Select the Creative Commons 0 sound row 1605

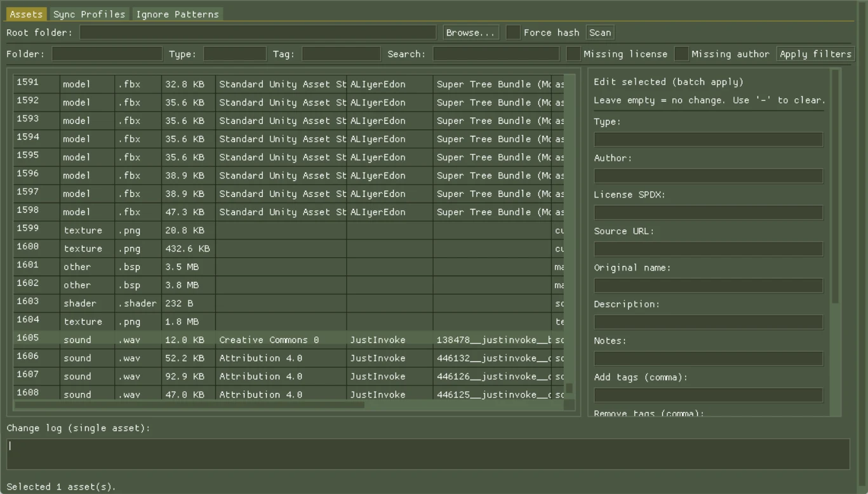coord(289,340)
